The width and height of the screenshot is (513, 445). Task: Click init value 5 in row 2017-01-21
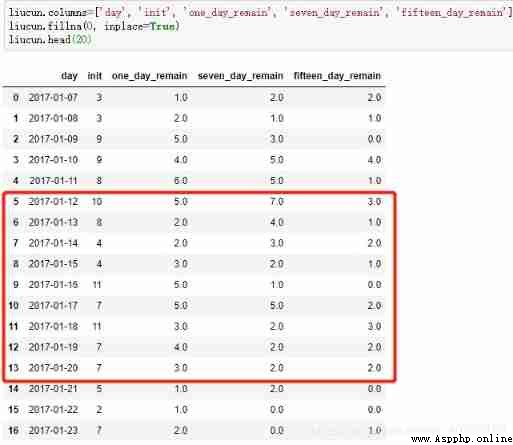click(x=99, y=389)
